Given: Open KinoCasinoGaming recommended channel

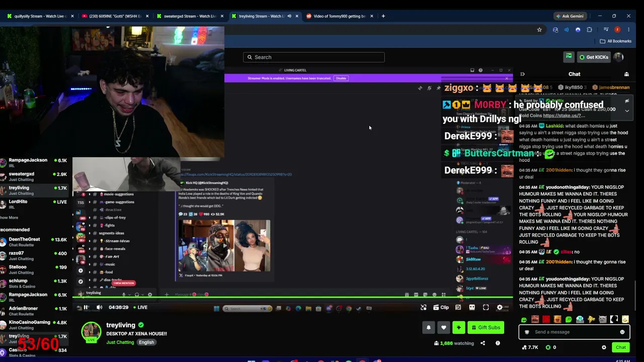Looking at the screenshot, I should (x=34, y=324).
